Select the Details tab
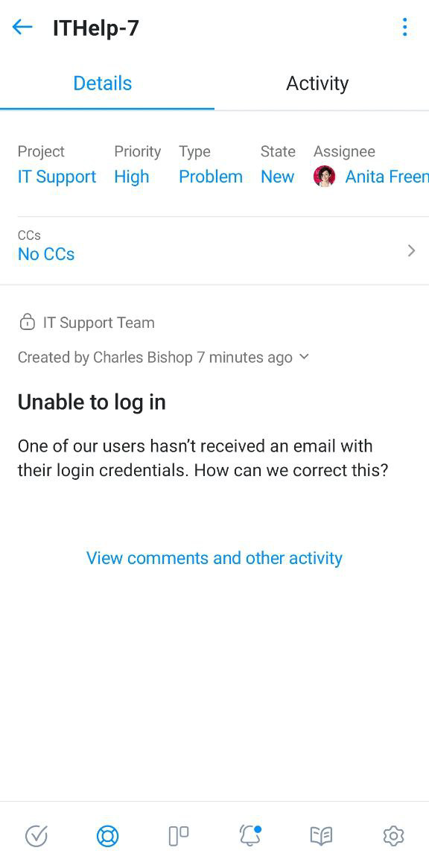 click(x=102, y=83)
